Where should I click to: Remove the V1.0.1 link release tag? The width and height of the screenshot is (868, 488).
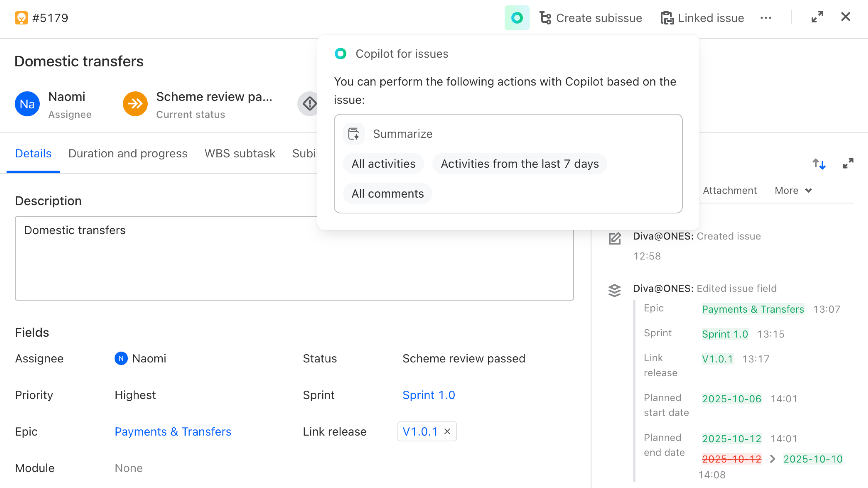coord(448,431)
